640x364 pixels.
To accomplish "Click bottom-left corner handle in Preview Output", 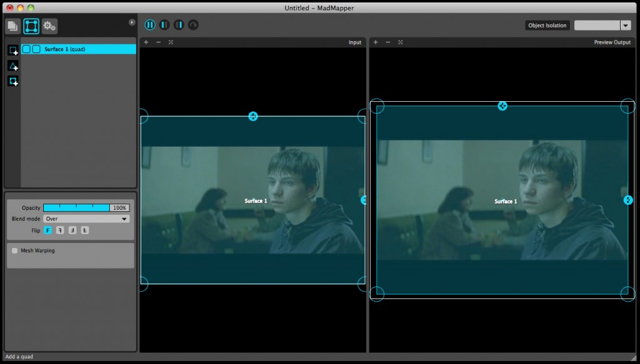I will [377, 294].
